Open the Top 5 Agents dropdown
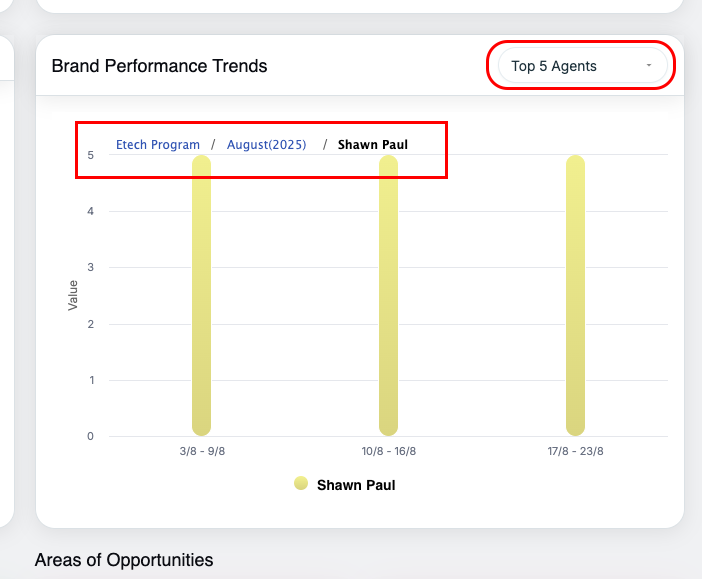Viewport: 702px width, 579px height. click(x=580, y=66)
